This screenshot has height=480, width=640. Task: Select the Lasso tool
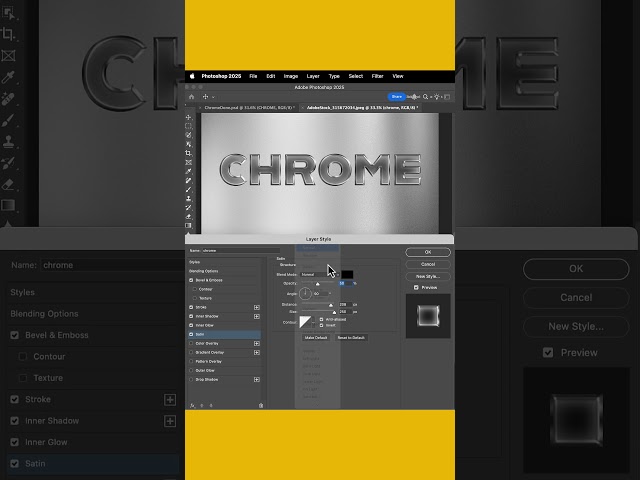(x=188, y=135)
